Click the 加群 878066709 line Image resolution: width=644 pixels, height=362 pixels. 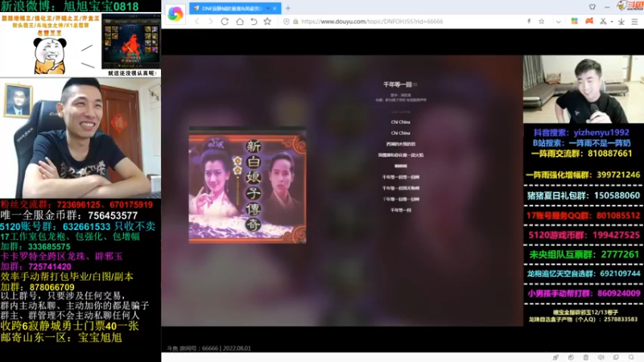[x=37, y=287]
